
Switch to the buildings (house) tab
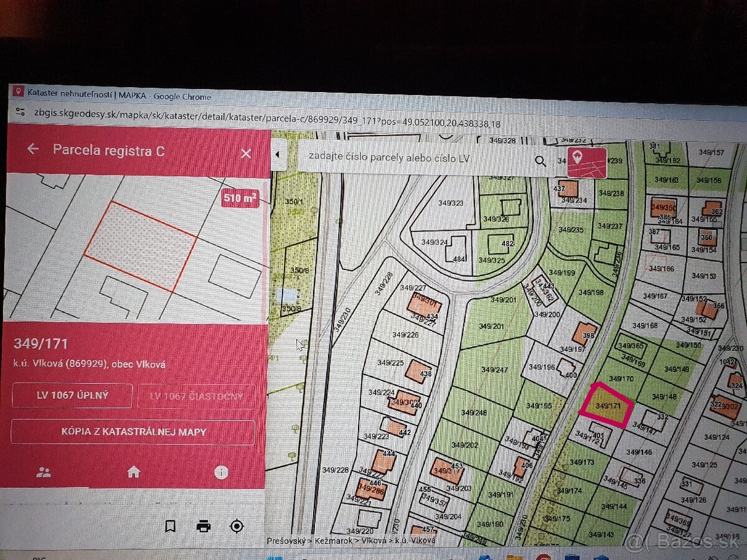[x=133, y=472]
